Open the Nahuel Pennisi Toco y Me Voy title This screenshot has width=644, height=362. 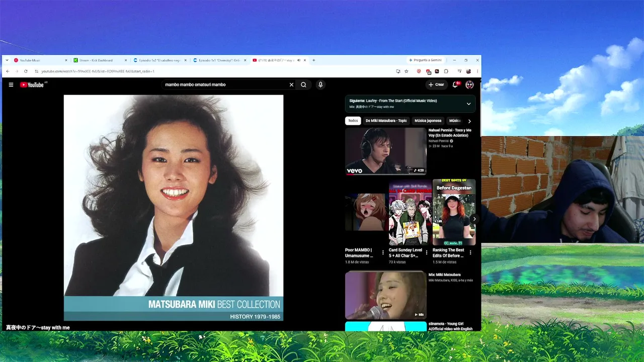(450, 133)
